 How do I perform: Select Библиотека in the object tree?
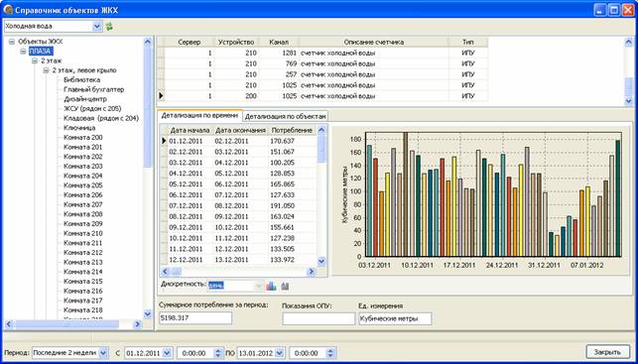(x=81, y=80)
